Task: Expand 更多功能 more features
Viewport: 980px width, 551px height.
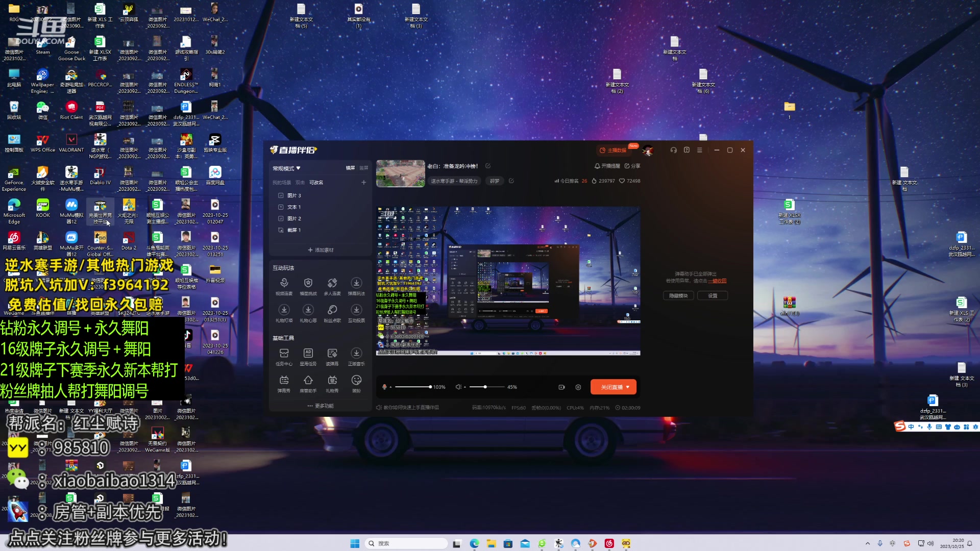Action: pos(320,406)
